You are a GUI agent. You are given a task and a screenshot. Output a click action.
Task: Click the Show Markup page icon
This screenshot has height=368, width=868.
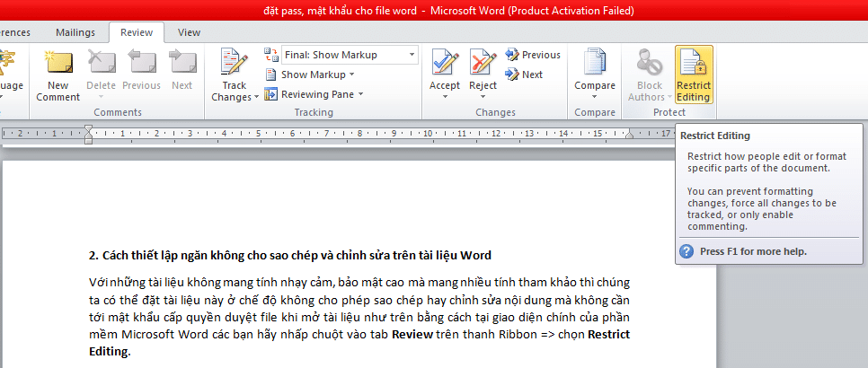(270, 74)
